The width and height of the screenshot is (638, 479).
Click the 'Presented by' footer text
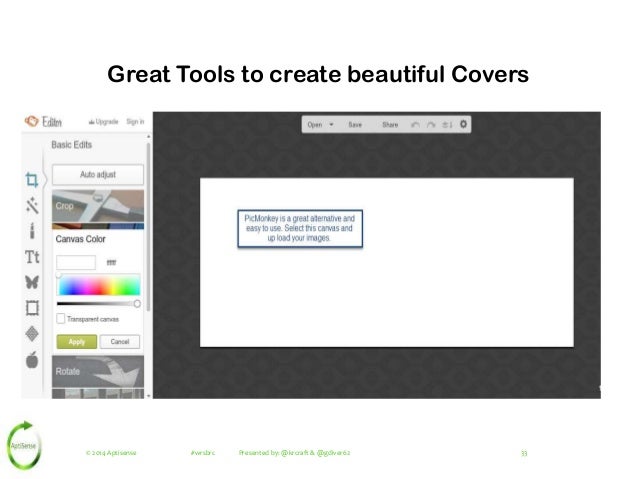[295, 453]
